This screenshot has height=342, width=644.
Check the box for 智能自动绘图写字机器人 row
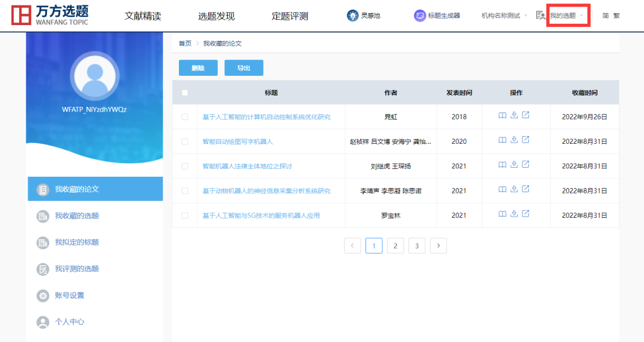point(185,141)
